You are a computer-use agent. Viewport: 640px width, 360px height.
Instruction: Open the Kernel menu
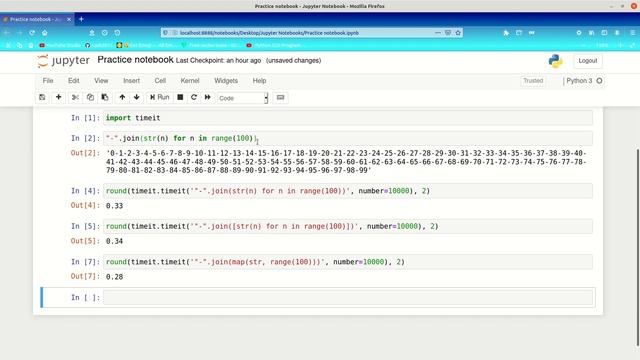click(x=190, y=81)
